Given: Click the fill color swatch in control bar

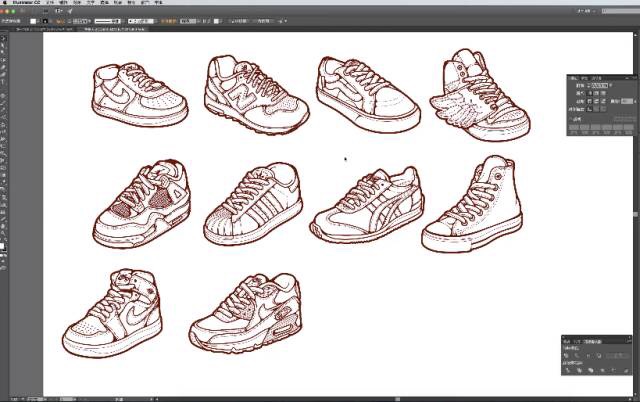Looking at the screenshot, I should 33,21.
